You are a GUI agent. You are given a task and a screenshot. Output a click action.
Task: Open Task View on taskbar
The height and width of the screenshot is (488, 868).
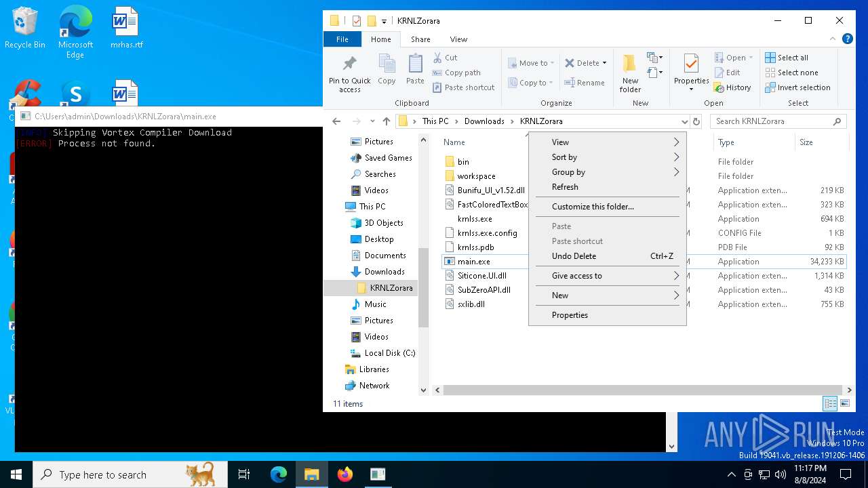pos(244,474)
